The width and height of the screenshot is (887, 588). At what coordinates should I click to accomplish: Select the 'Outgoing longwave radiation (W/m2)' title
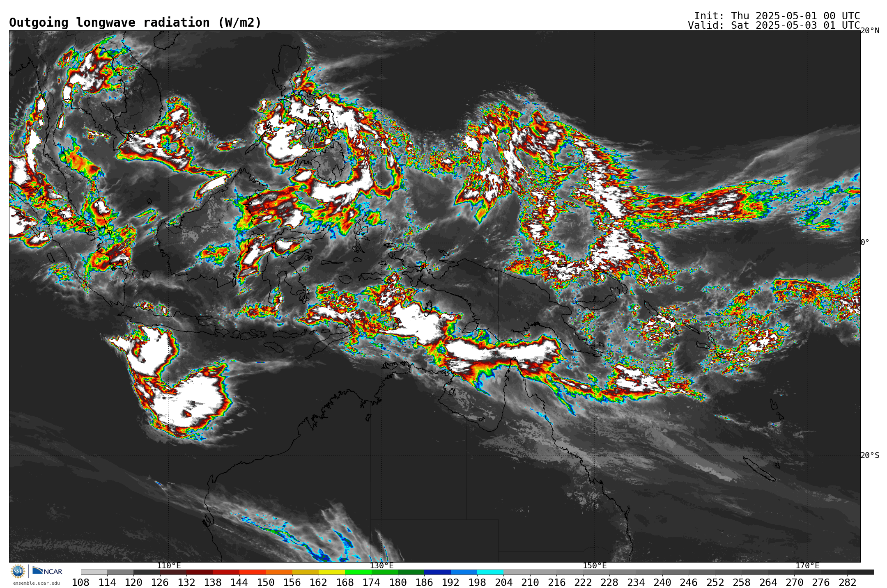[135, 23]
